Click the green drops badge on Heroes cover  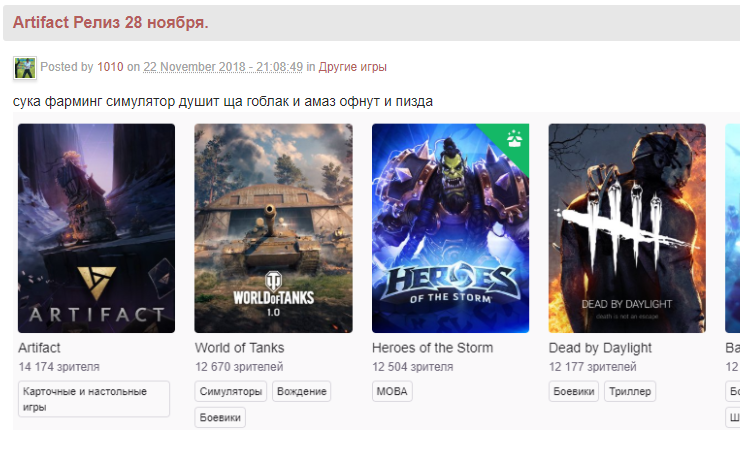(514, 138)
